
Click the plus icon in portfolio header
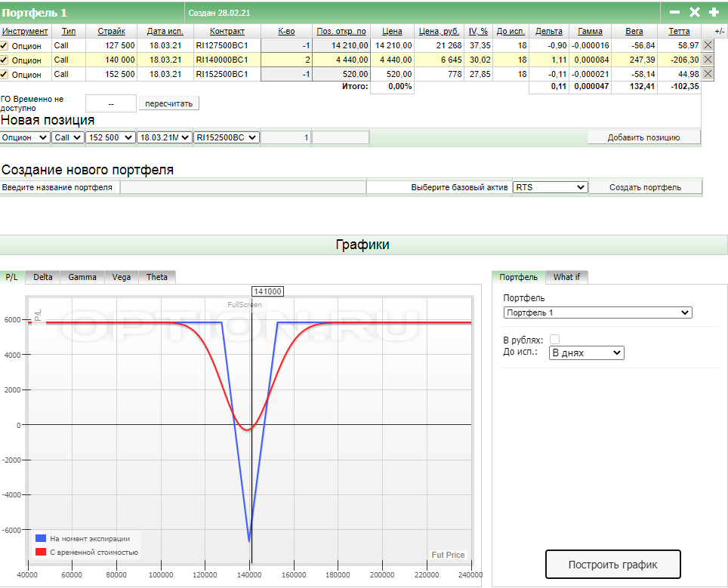coord(714,13)
